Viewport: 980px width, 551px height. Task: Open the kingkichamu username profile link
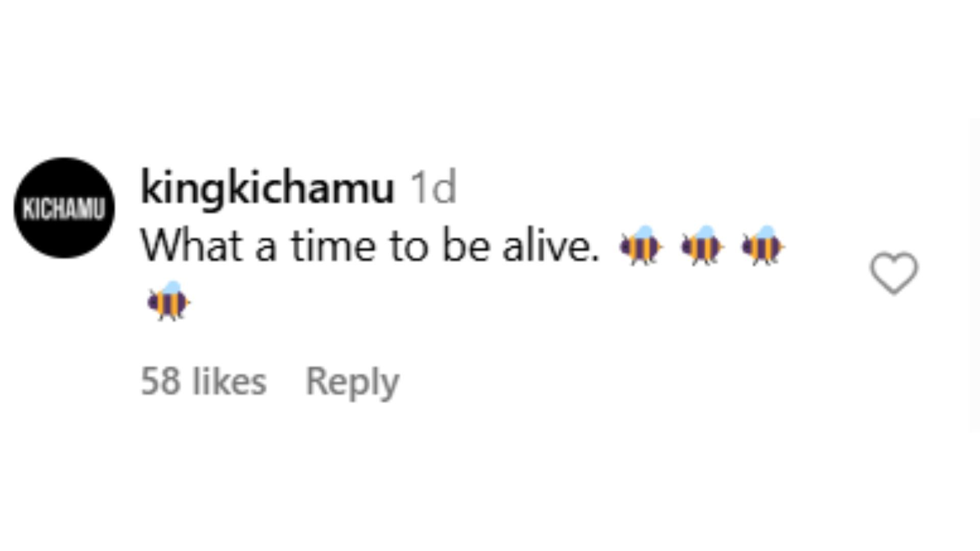pyautogui.click(x=267, y=188)
